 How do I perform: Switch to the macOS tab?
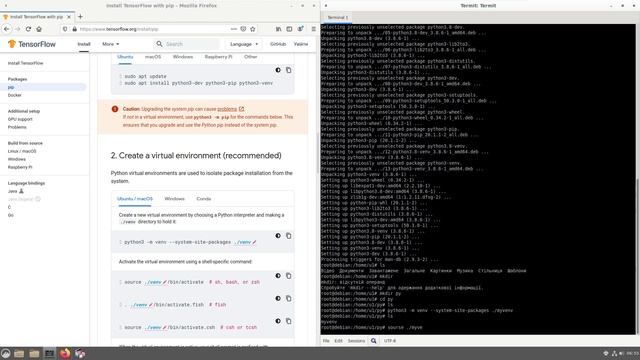pos(153,57)
